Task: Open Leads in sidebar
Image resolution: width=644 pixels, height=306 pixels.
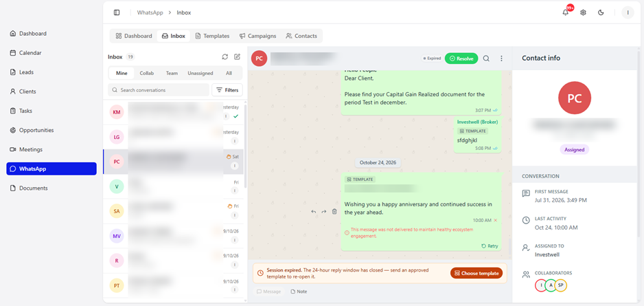Action: tap(51, 72)
